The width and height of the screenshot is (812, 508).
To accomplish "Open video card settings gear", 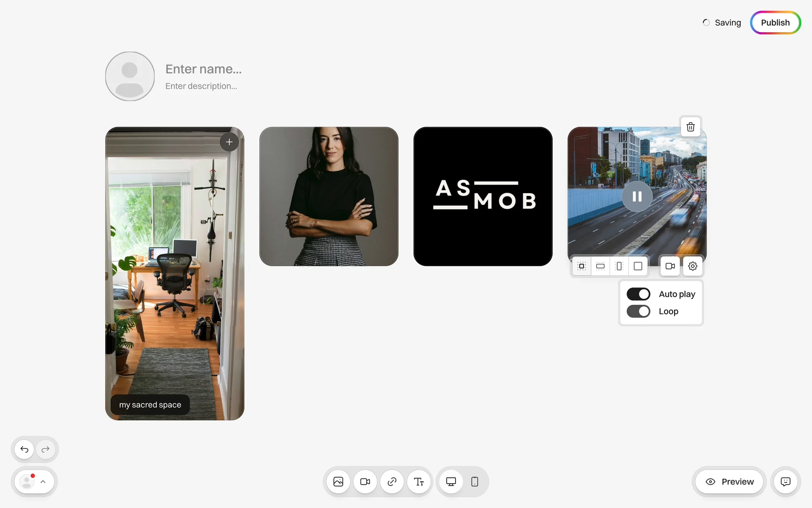I will (693, 266).
